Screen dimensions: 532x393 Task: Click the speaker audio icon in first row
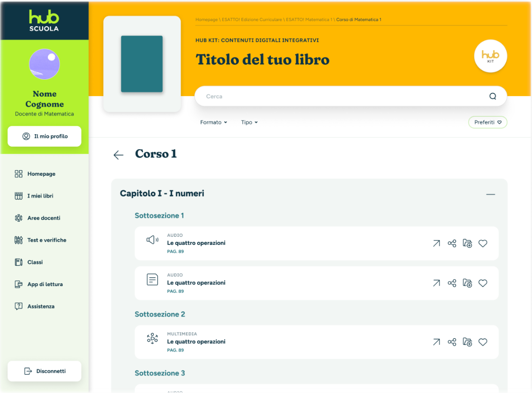coord(152,240)
